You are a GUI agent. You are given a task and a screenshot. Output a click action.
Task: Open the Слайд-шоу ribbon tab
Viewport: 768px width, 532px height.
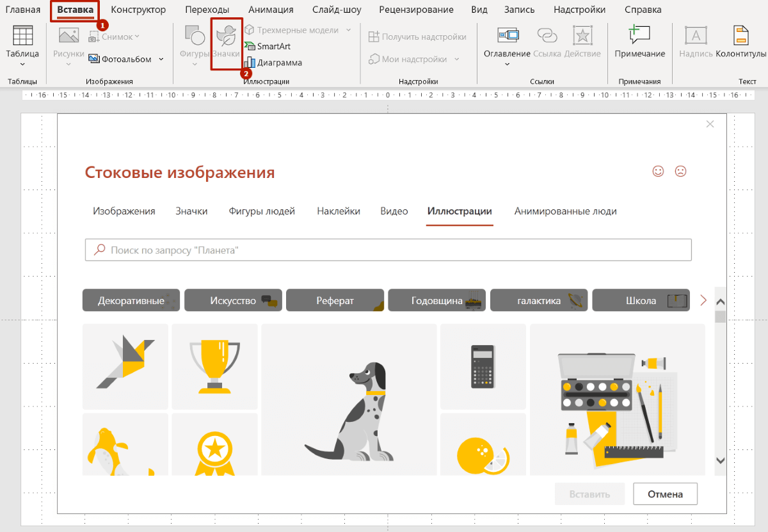[337, 10]
